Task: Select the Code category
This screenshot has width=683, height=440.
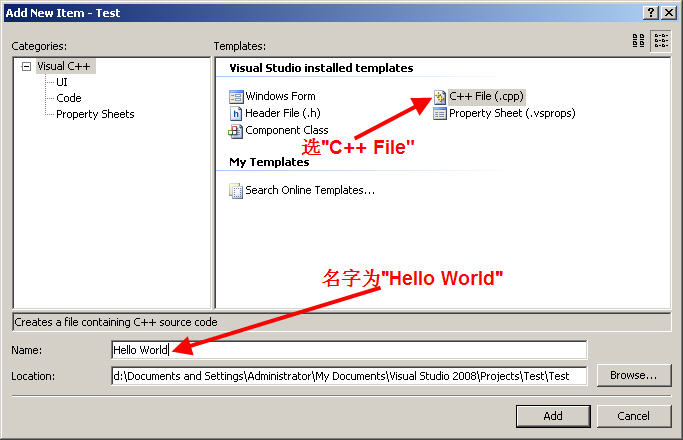Action: tap(69, 98)
